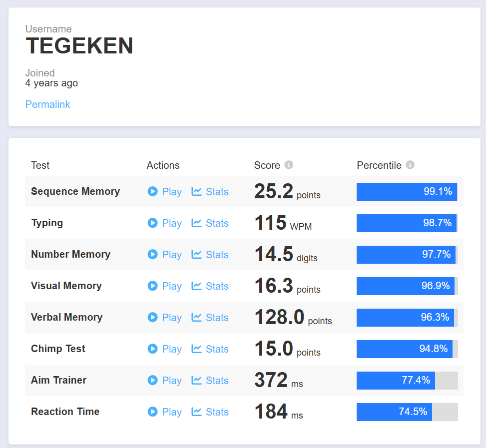This screenshot has width=486, height=448.
Task: Click the info icon beside Percentile header
Action: [x=410, y=165]
